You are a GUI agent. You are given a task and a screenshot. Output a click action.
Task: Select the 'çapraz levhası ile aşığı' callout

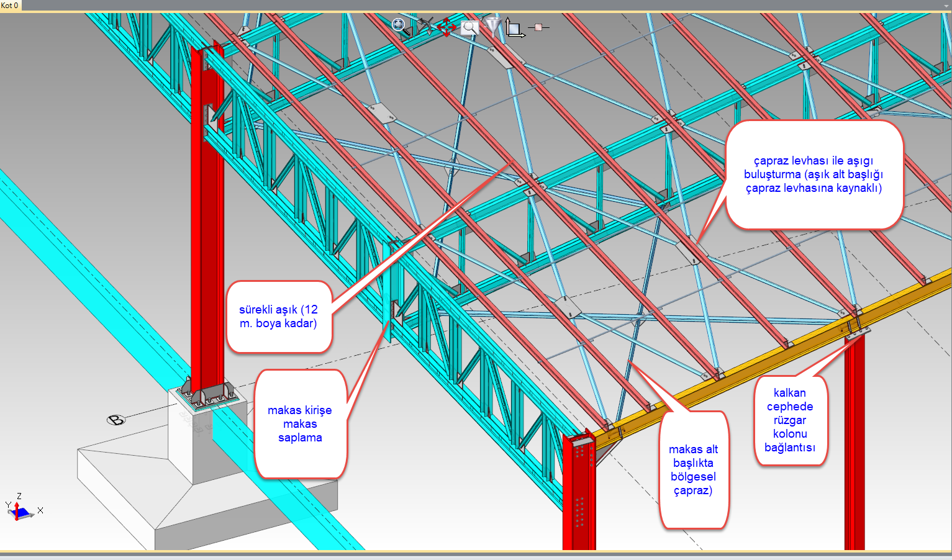814,174
